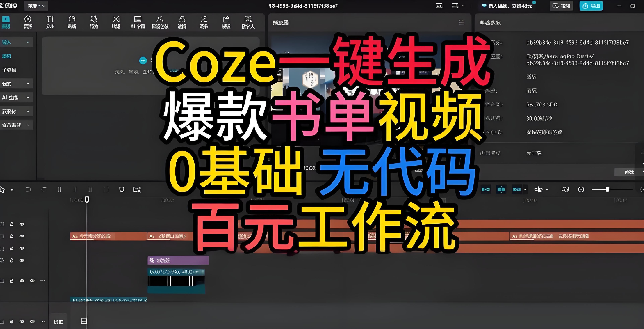Open the templates tab in top toolbar

(226, 22)
